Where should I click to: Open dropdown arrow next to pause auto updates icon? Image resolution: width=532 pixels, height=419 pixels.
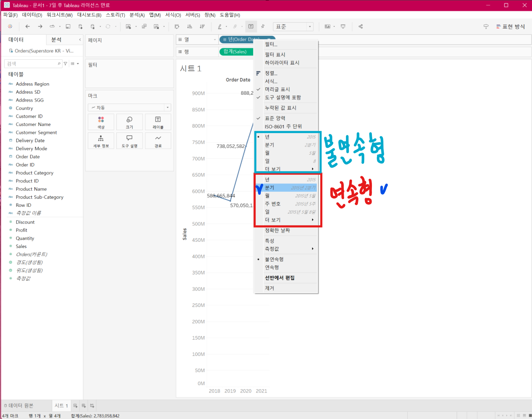(100, 26)
